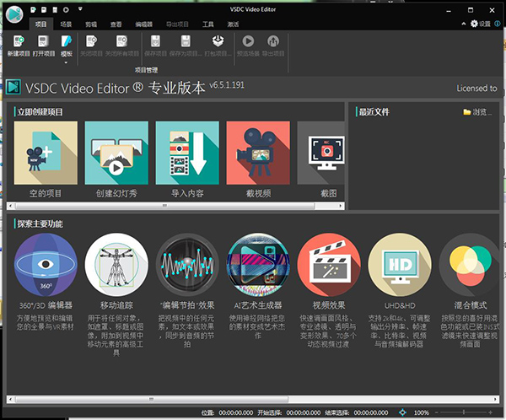Switch to the 导出项目 ribbon tab

pyautogui.click(x=177, y=24)
